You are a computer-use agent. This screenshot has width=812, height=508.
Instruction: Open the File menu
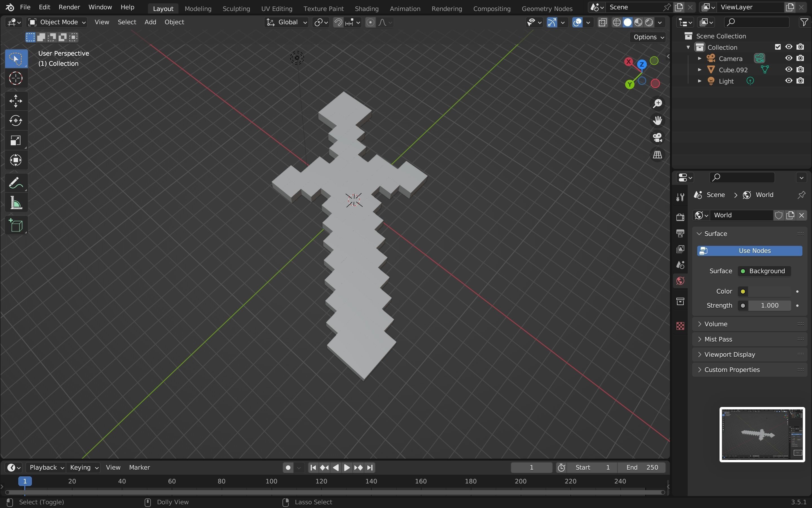pyautogui.click(x=25, y=7)
